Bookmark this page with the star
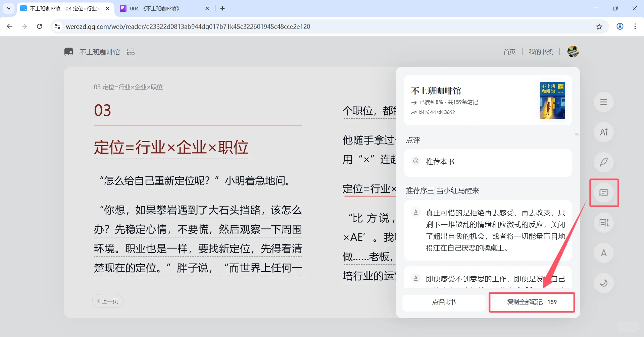 click(599, 26)
